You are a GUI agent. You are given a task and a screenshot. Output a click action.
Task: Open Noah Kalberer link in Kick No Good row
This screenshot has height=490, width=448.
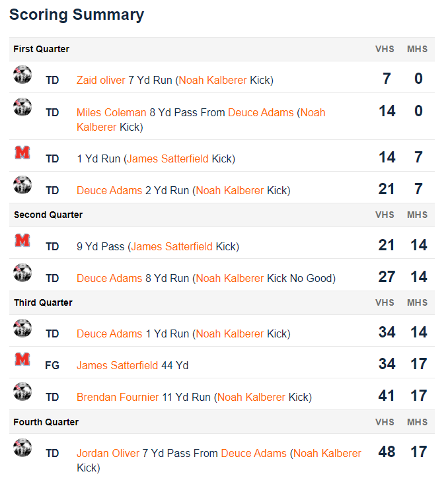point(230,278)
